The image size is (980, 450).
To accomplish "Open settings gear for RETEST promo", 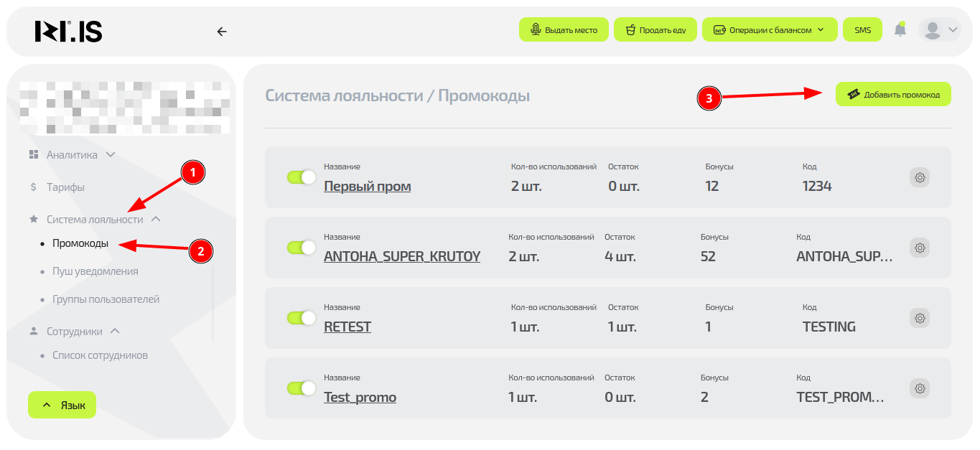I will (x=920, y=318).
